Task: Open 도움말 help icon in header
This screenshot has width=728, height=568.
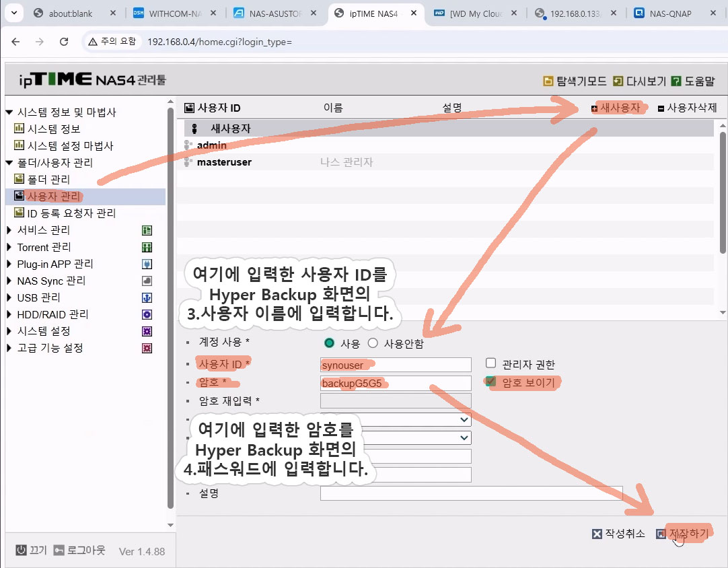Action: point(677,81)
